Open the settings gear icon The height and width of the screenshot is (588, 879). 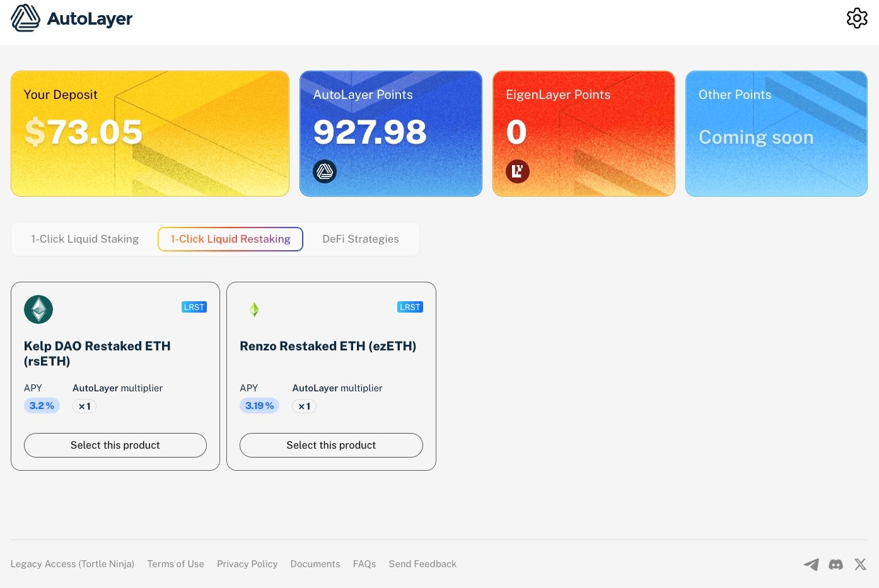[857, 18]
